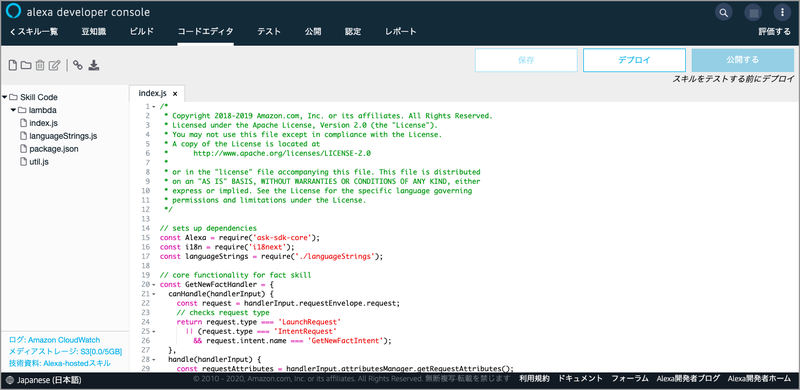Collapse the Skill Code tree folder
This screenshot has width=800, height=390.
coord(5,97)
